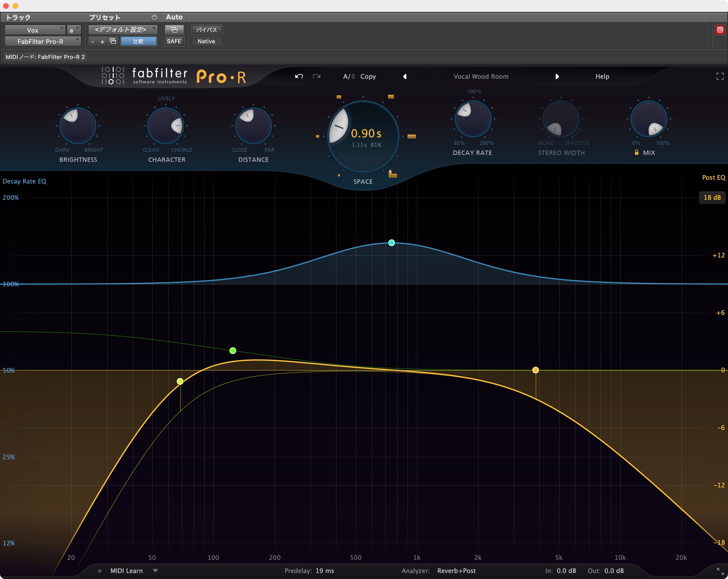Viewport: 728px width, 579px height.
Task: Open the Vox track selector dropdown
Action: [35, 30]
